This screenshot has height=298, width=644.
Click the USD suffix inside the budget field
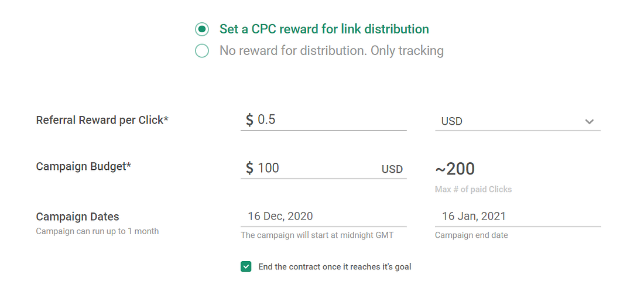[x=392, y=169]
